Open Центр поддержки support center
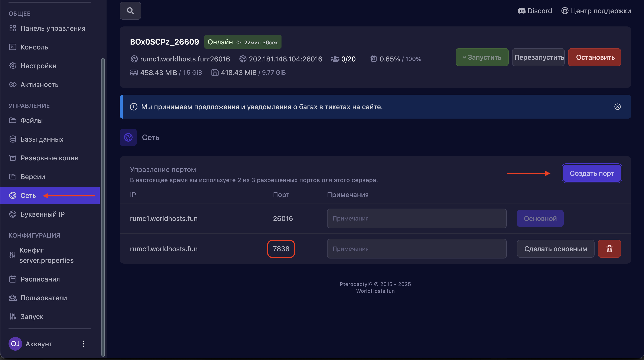644x360 pixels. [596, 11]
